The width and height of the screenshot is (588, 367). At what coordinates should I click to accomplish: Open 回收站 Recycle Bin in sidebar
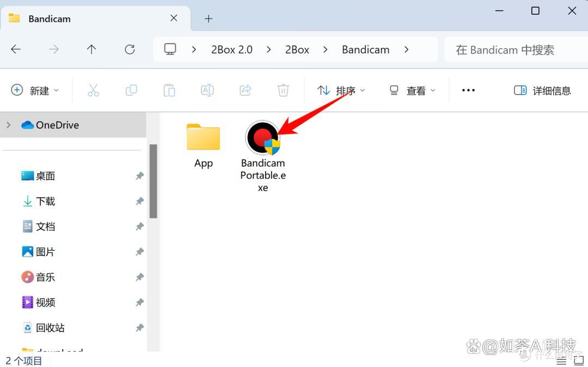pyautogui.click(x=50, y=328)
